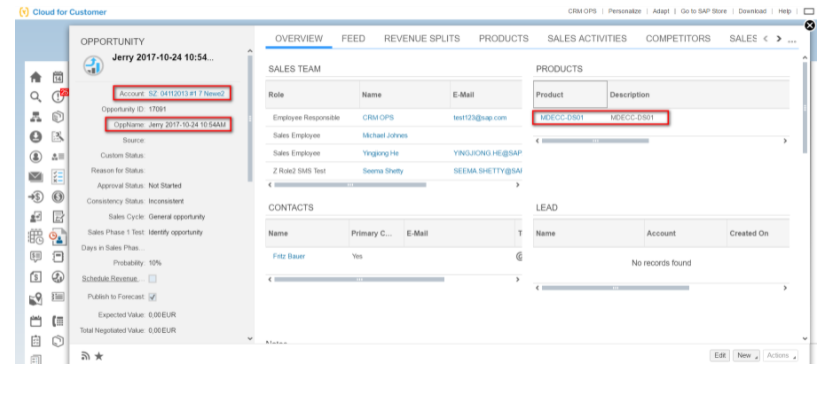Uncheck the Publish to Forecast checkbox
The height and width of the screenshot is (398, 822).
tap(153, 297)
